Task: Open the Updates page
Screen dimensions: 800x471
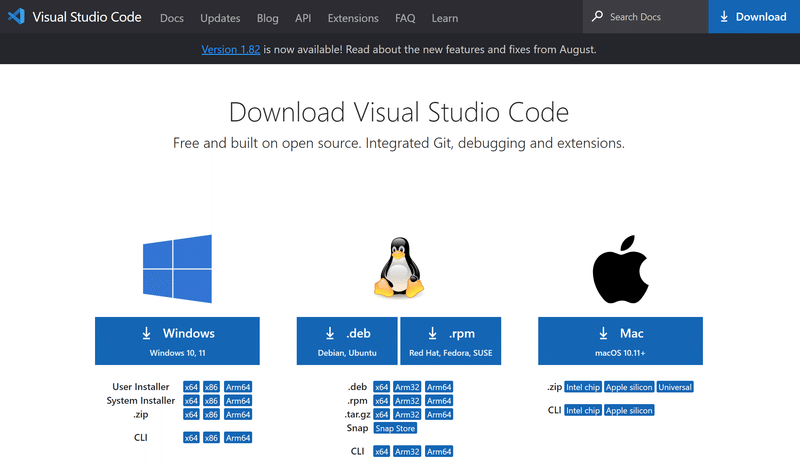Action: point(220,18)
